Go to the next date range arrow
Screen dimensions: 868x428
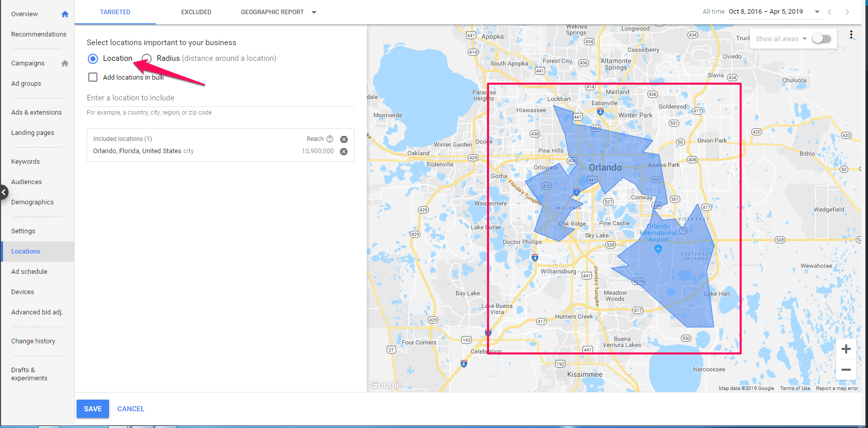(x=847, y=12)
